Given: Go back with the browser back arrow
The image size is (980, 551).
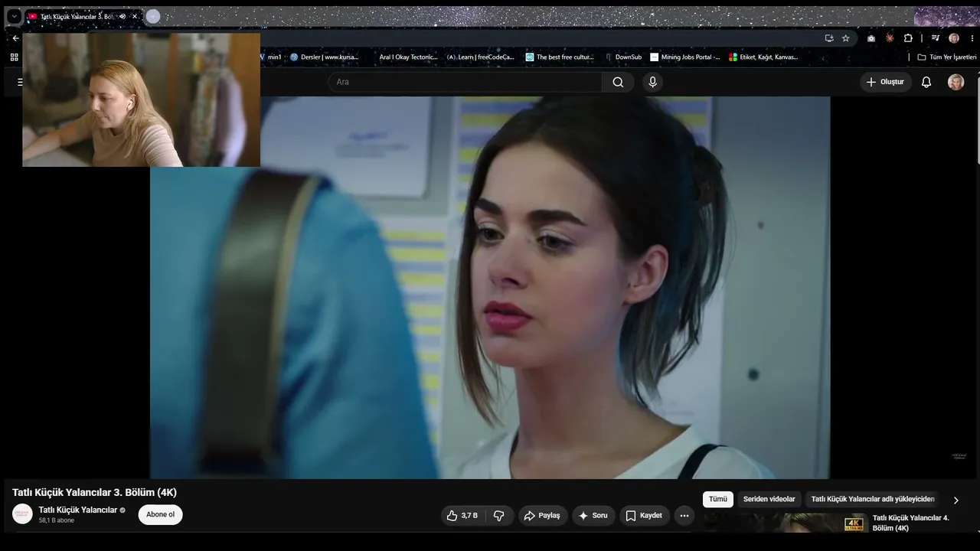Looking at the screenshot, I should pos(15,38).
